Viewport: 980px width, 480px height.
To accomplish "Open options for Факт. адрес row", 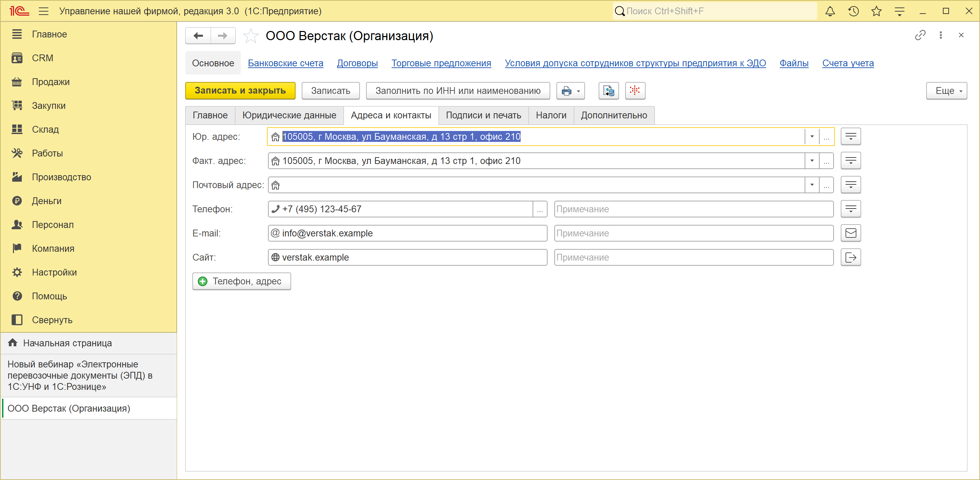I will point(851,161).
